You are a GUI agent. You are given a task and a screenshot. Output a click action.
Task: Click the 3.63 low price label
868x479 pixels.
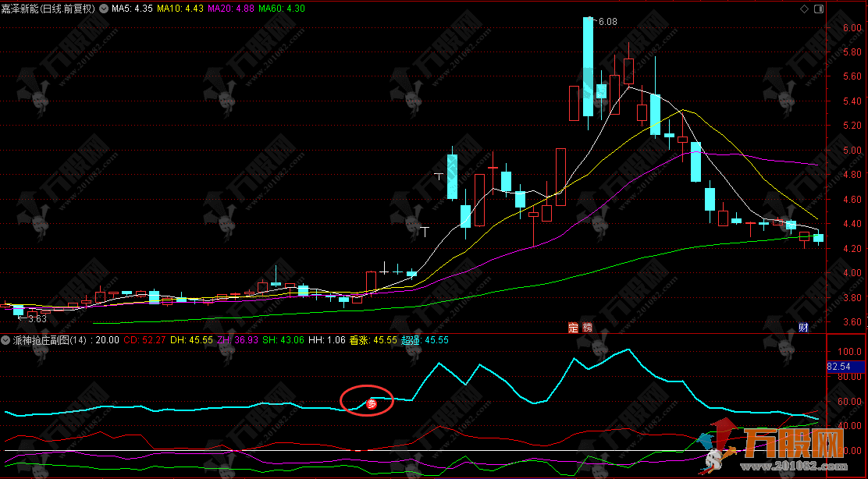click(37, 318)
